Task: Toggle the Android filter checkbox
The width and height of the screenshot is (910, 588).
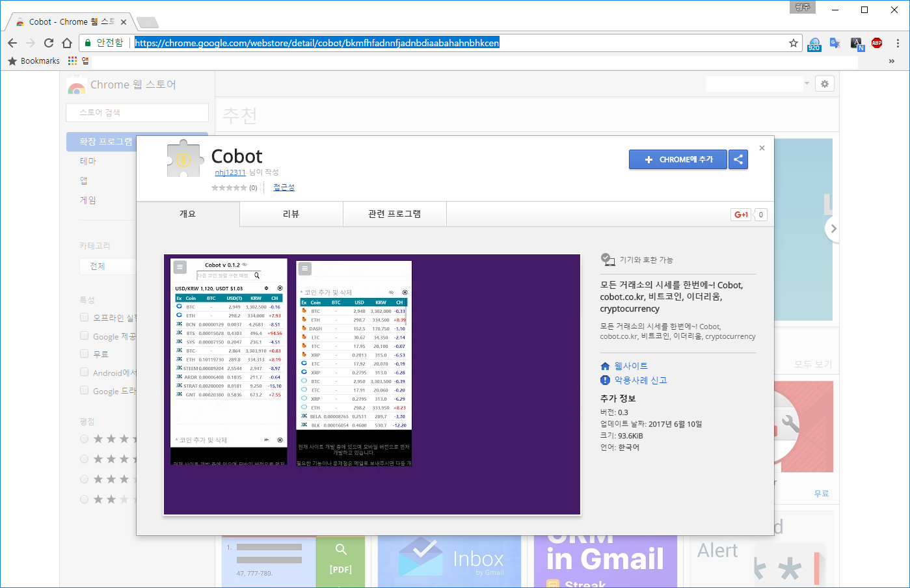Action: click(x=84, y=372)
